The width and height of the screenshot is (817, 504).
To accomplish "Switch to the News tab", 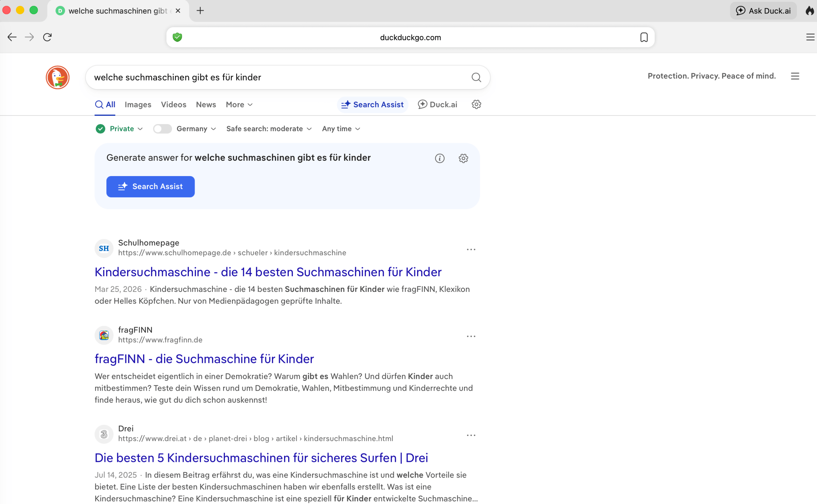I will 206,105.
